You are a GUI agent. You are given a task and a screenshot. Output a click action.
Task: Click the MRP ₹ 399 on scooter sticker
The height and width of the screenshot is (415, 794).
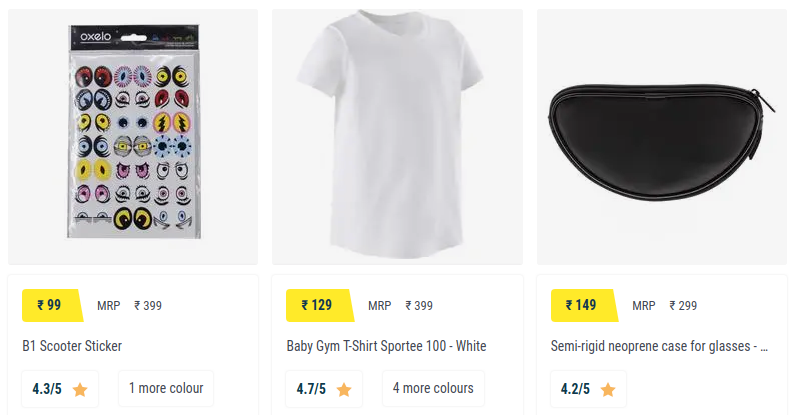tap(130, 306)
